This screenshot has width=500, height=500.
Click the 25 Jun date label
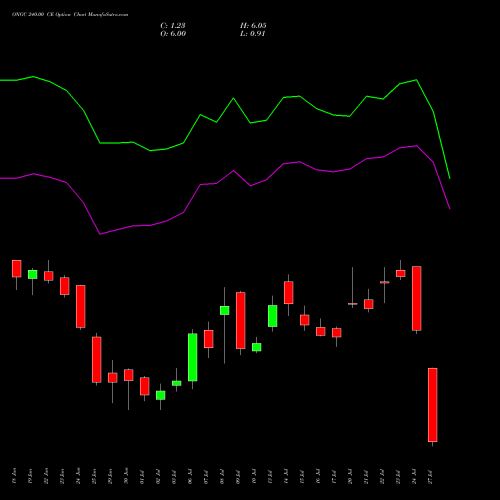click(x=94, y=476)
